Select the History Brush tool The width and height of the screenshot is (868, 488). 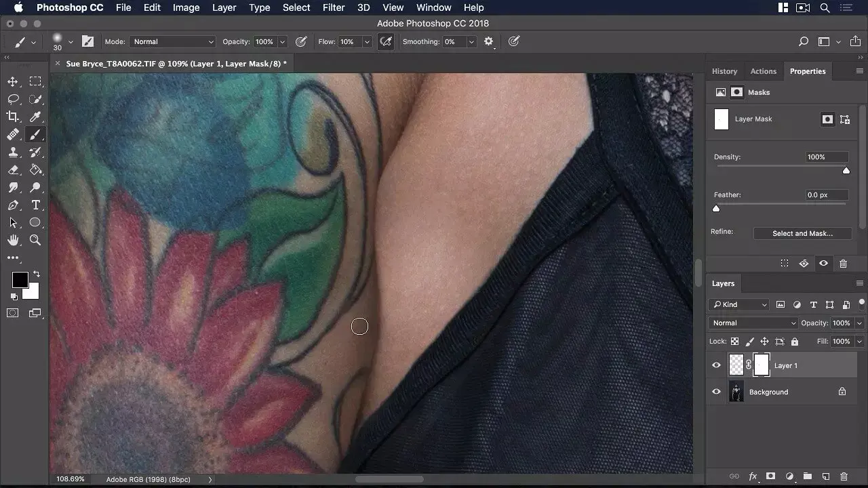35,152
